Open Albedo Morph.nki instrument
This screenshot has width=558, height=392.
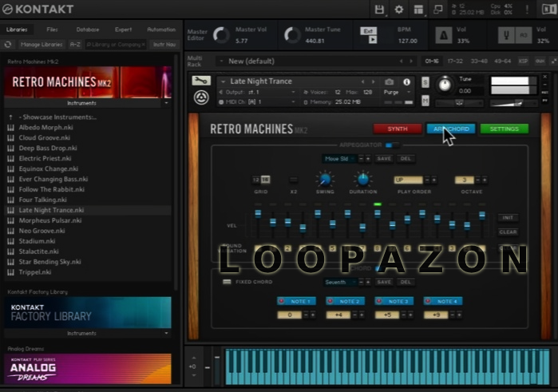tap(46, 128)
